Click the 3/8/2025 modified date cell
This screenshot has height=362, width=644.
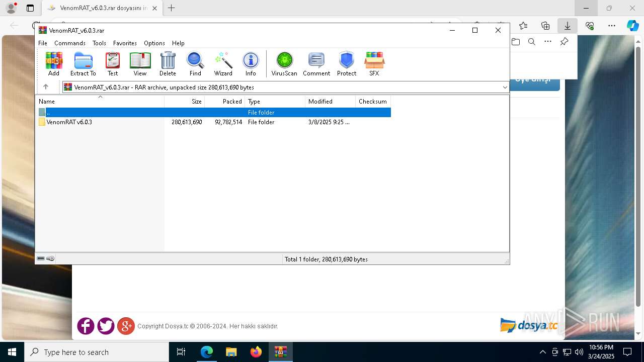coord(329,122)
